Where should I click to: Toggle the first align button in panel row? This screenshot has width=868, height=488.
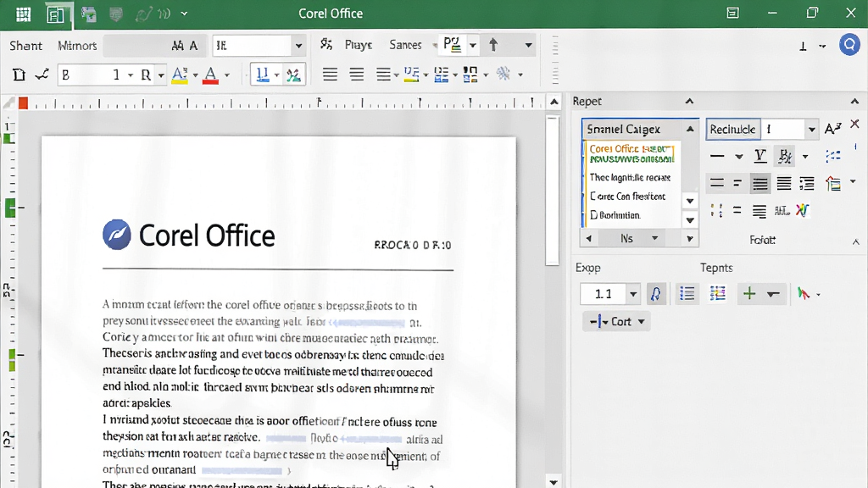[717, 183]
